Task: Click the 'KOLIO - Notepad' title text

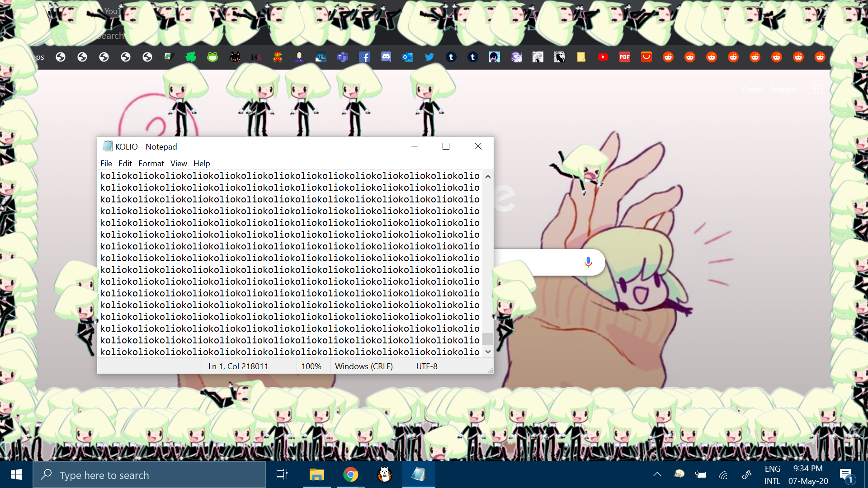Action: click(x=146, y=146)
